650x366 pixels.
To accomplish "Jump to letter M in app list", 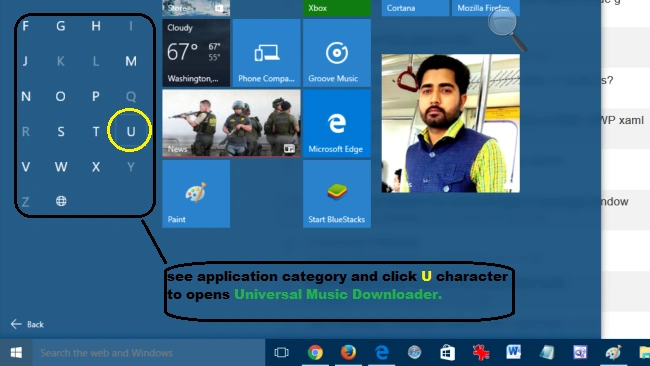I will 131,61.
